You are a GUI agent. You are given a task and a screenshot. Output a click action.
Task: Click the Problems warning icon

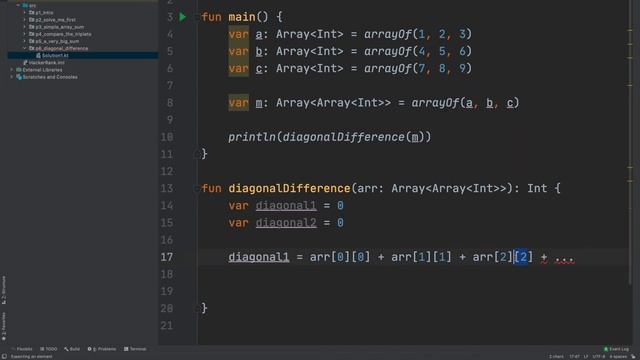[x=89, y=349]
